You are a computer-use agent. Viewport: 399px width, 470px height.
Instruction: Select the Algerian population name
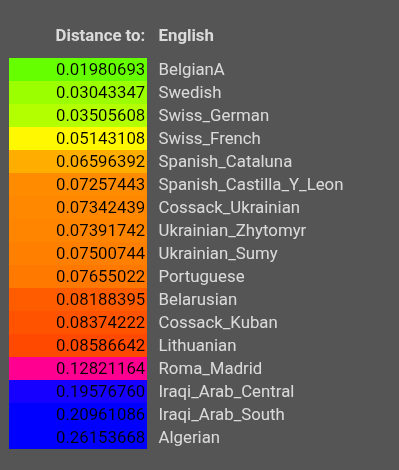tap(189, 438)
